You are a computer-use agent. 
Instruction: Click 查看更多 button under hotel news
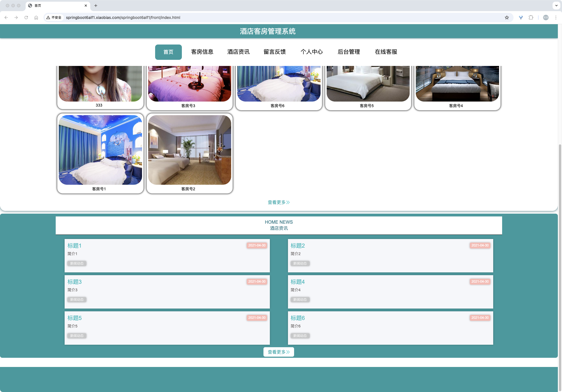(x=279, y=352)
